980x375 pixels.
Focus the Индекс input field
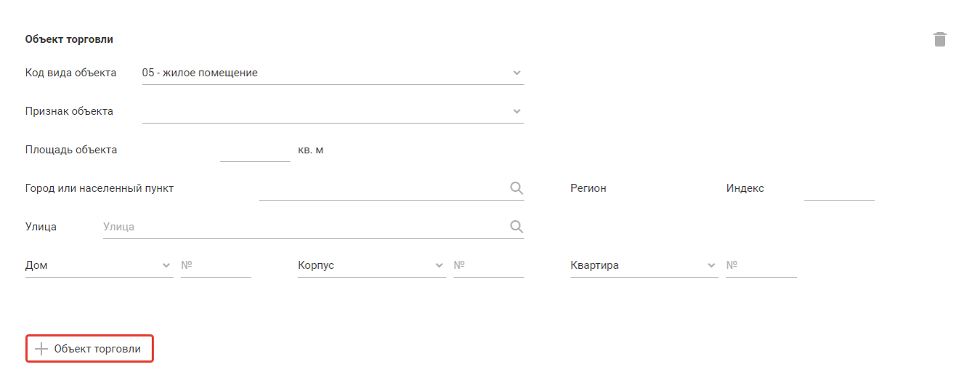(x=839, y=189)
